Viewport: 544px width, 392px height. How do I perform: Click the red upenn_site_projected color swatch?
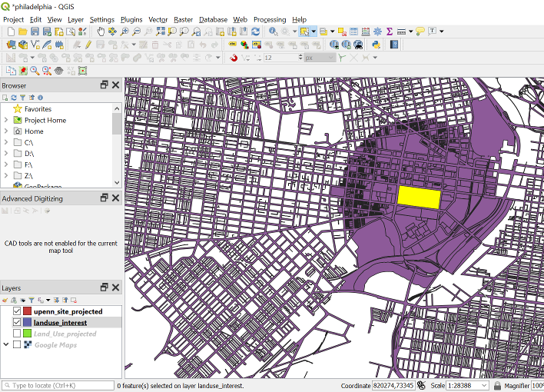(27, 311)
